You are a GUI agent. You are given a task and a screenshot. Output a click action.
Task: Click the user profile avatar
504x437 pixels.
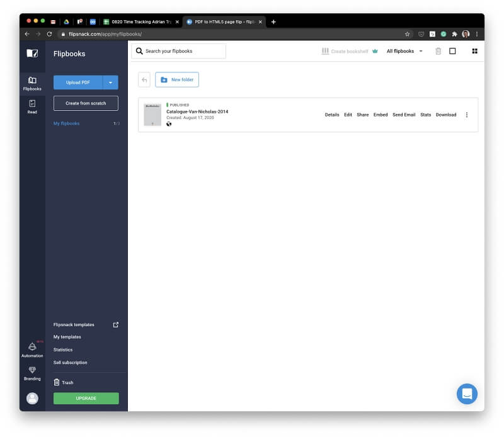(x=32, y=398)
